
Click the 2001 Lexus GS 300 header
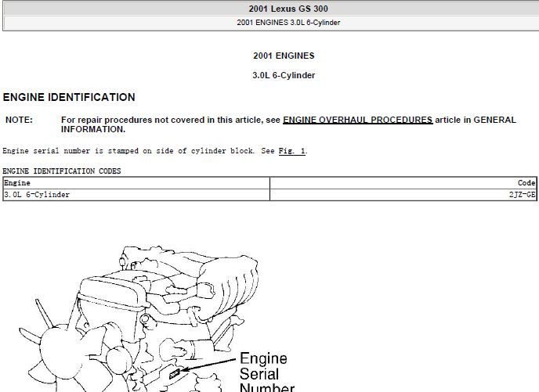pos(288,9)
